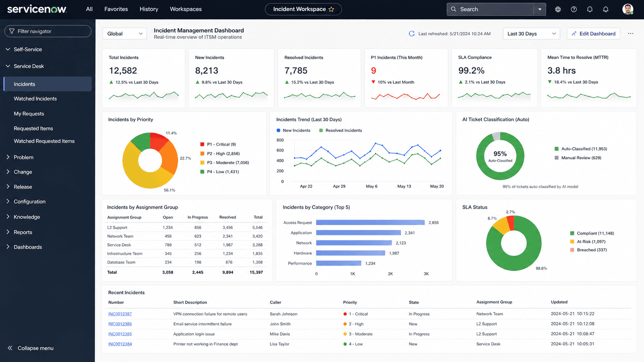Toggle Manual Review legend entry

(578, 158)
